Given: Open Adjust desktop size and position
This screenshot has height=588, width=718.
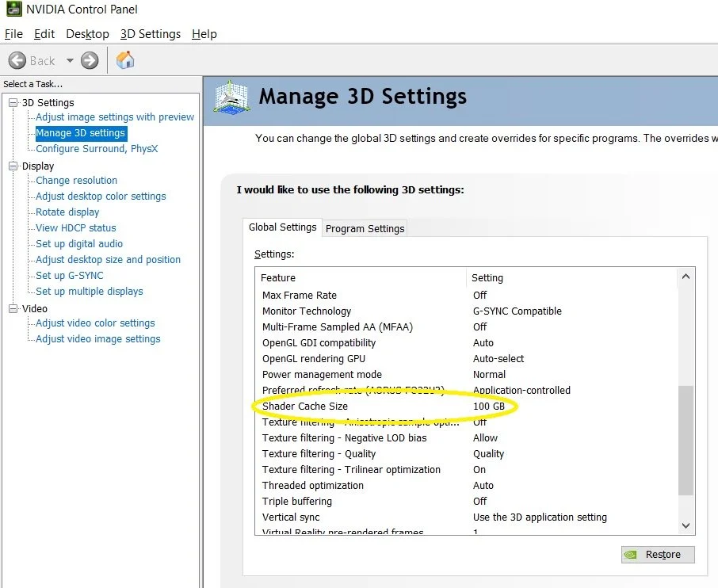Looking at the screenshot, I should tap(108, 260).
